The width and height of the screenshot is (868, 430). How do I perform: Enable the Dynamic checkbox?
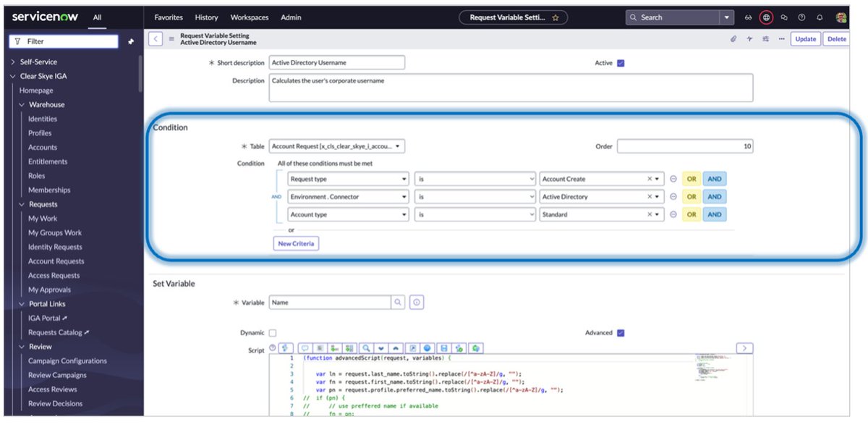(272, 332)
